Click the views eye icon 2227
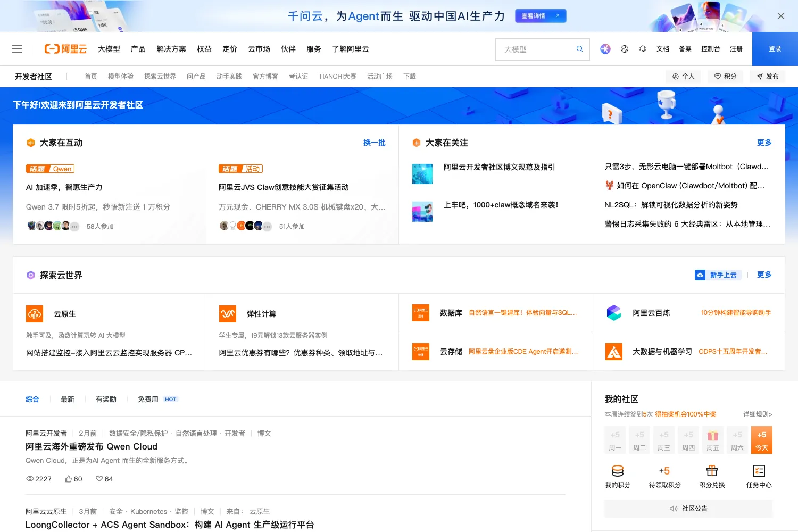The image size is (798, 532). click(x=30, y=479)
